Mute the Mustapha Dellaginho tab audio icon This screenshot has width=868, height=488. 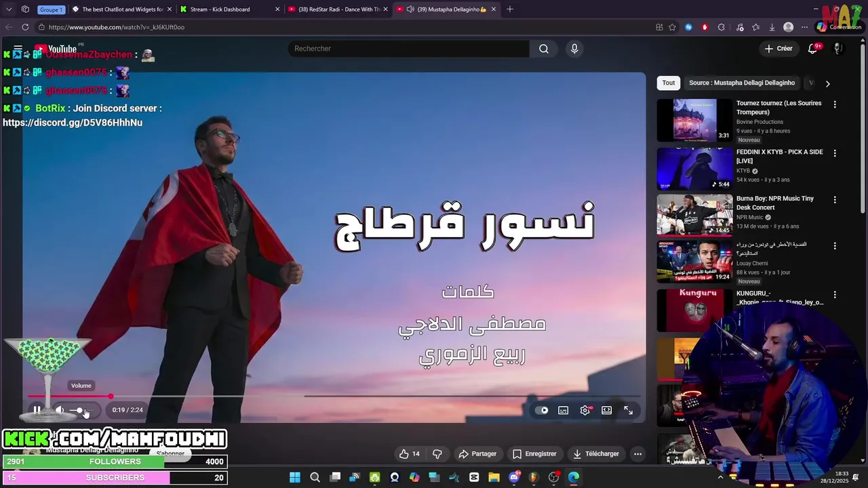pos(410,9)
